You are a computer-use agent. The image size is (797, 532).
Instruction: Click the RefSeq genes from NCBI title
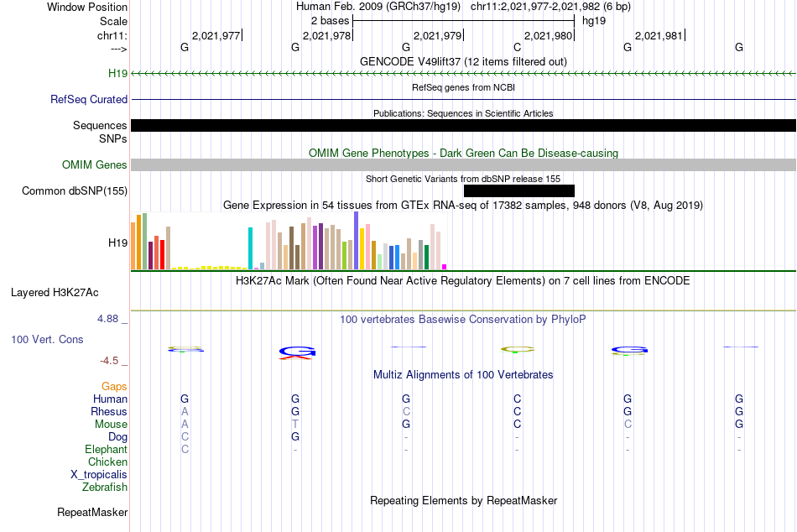[x=463, y=87]
